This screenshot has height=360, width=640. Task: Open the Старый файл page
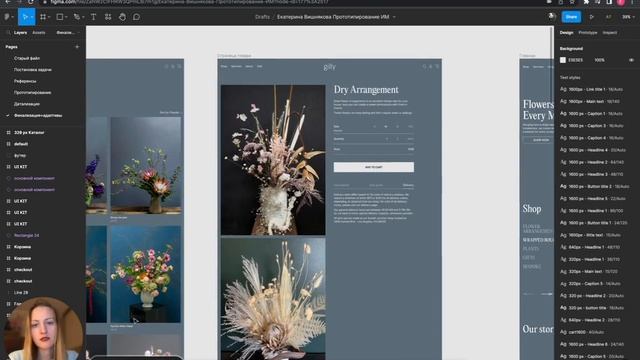(x=27, y=58)
